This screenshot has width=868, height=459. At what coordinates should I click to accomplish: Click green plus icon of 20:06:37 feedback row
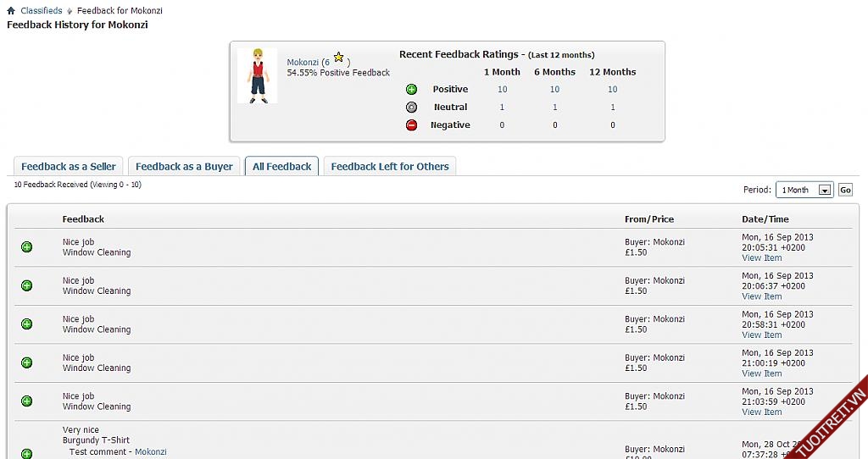pos(26,286)
